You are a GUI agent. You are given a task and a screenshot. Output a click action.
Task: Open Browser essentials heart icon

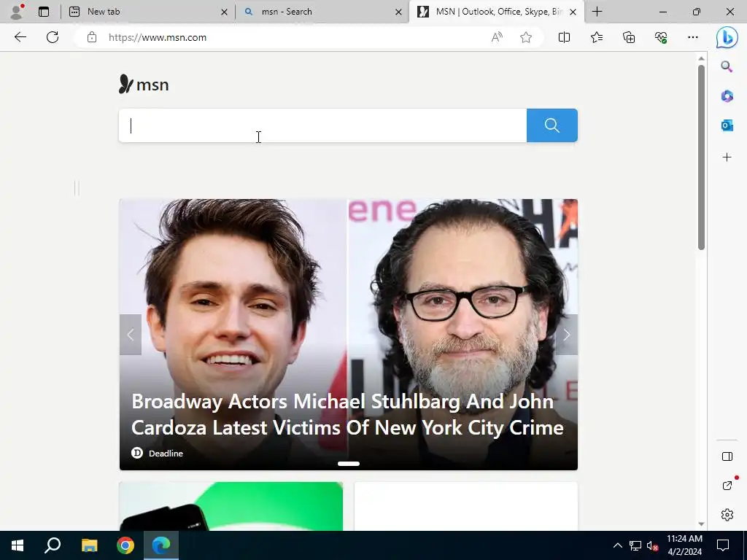pos(661,38)
